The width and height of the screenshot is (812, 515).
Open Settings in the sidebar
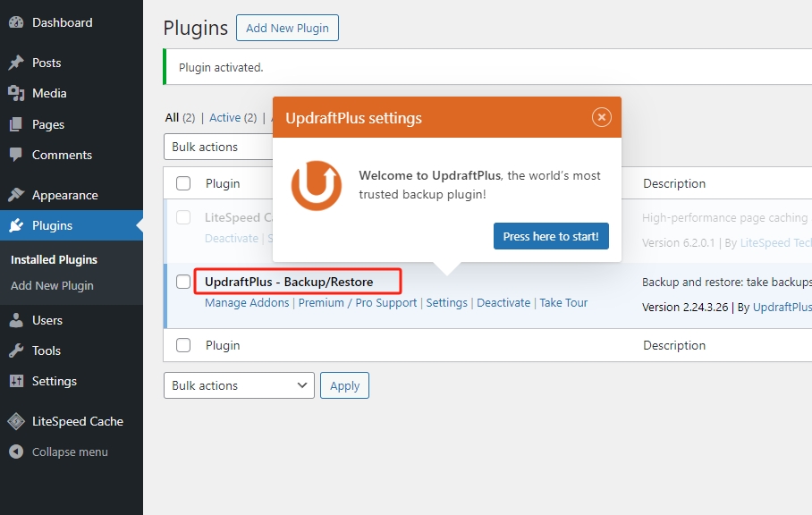pos(55,381)
